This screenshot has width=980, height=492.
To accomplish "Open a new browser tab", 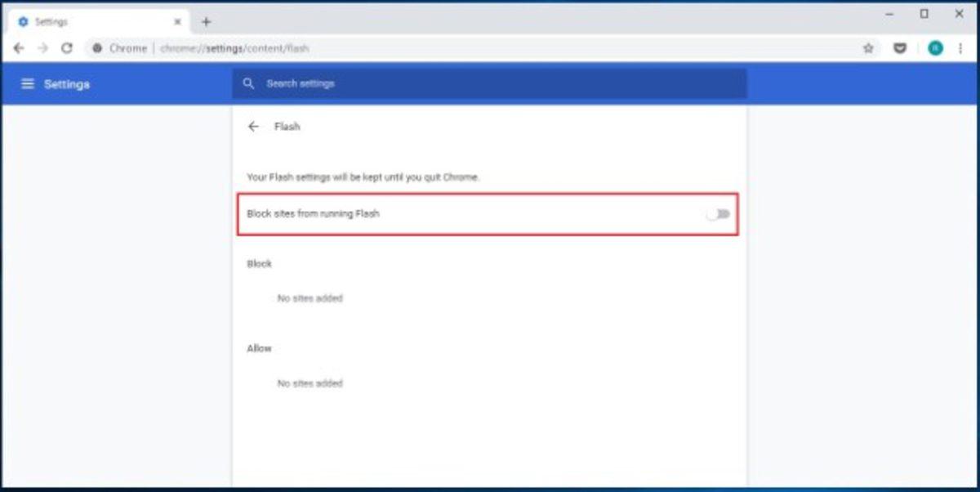I will [x=205, y=21].
